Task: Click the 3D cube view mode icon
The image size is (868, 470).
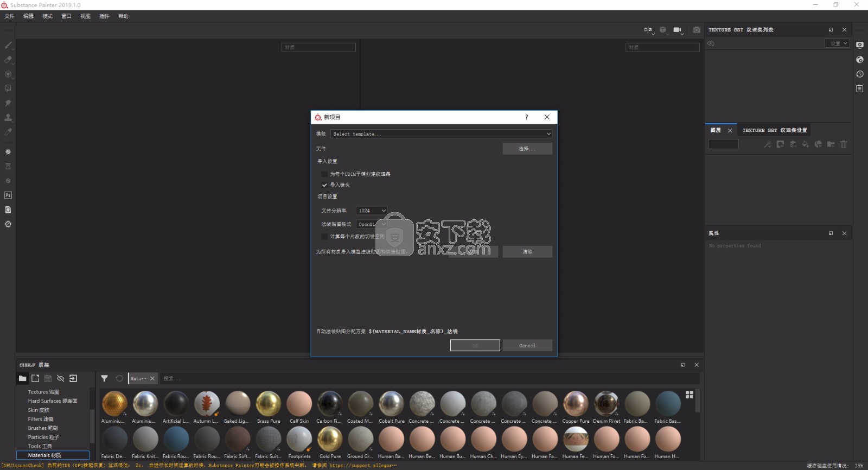Action: click(x=663, y=30)
